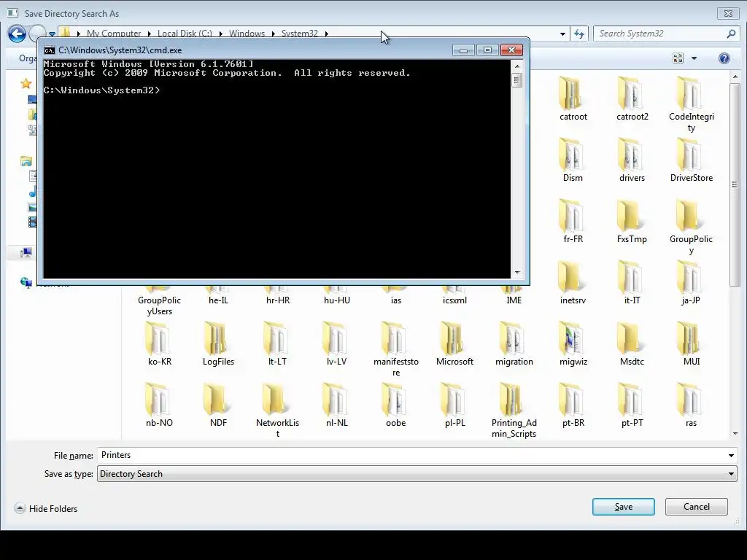Click the Windows breadcrumb segment
747x560 pixels.
pos(247,34)
